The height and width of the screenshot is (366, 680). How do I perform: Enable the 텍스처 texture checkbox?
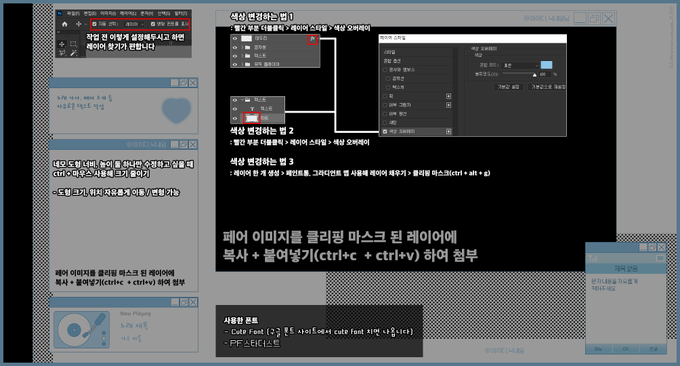388,87
